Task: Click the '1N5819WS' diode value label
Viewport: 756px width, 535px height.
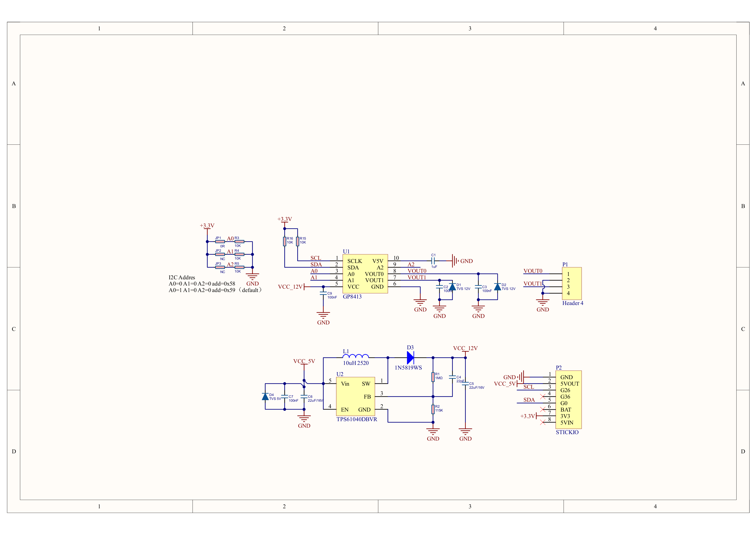Action: tap(408, 368)
